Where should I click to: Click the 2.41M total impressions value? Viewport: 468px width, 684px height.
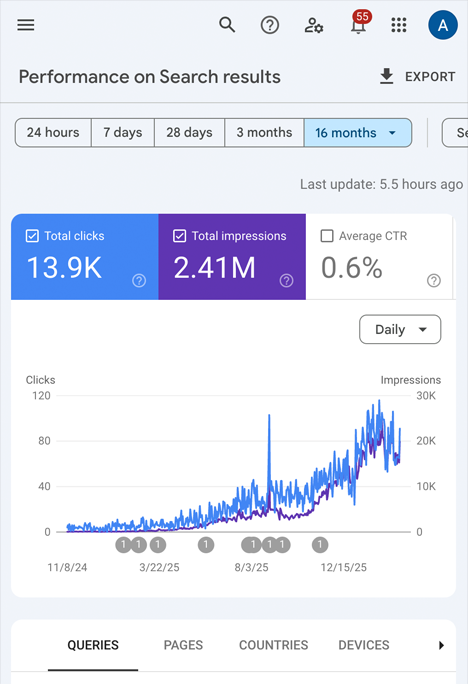click(x=214, y=267)
